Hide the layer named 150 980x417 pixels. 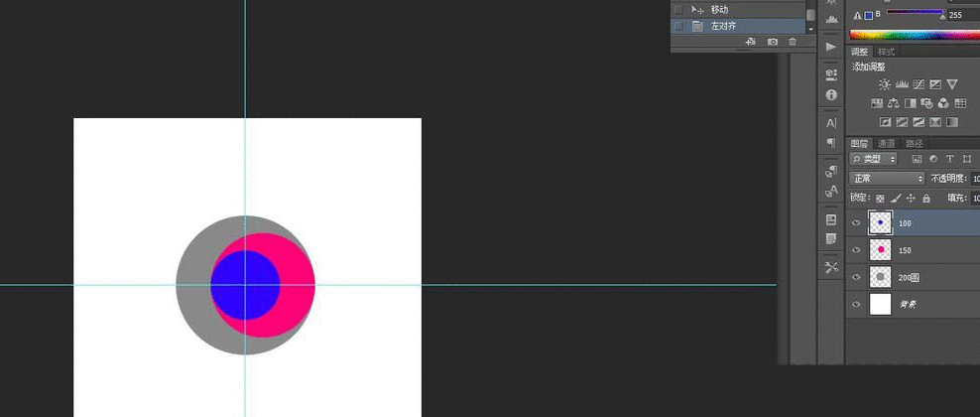856,250
